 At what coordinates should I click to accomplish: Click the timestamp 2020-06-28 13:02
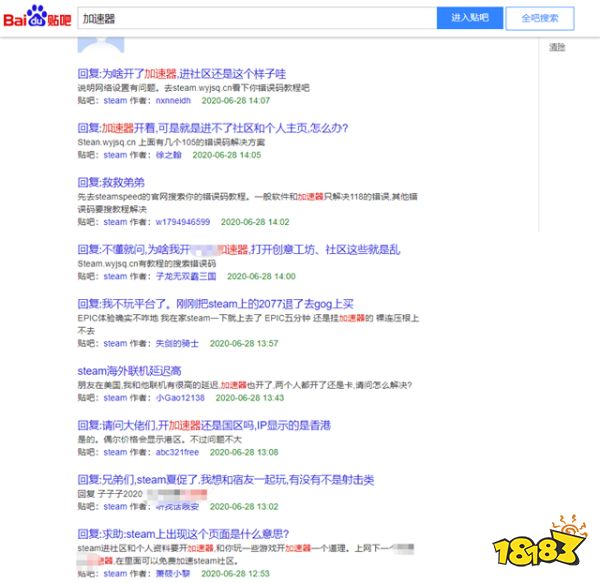coord(244,506)
